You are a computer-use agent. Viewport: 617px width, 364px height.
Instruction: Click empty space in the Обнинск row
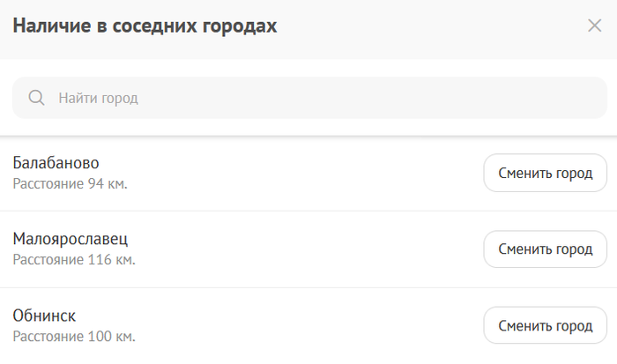coord(308,325)
